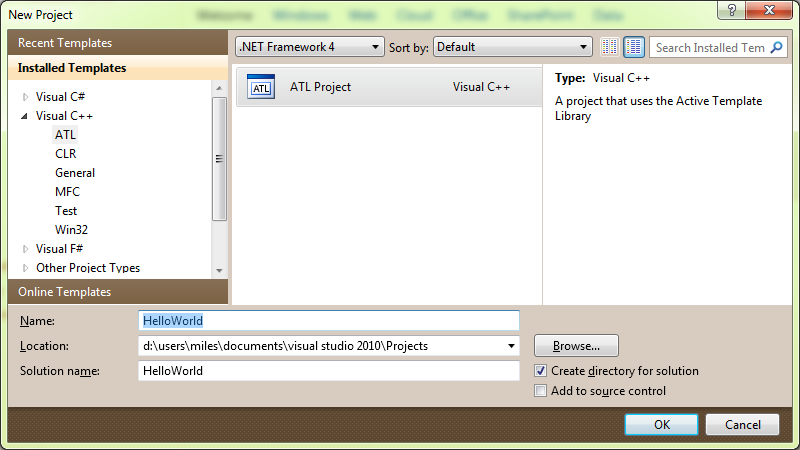Click the OK button
The image size is (800, 450).
pos(661,424)
